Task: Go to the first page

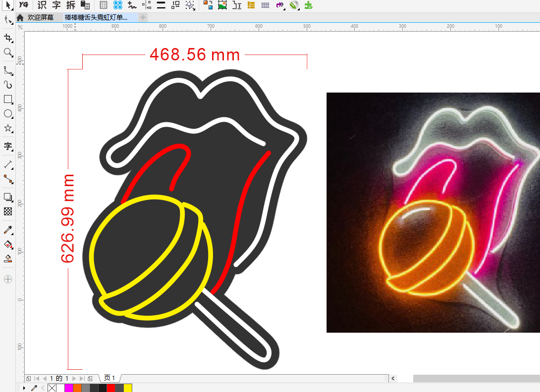Action: 37,378
